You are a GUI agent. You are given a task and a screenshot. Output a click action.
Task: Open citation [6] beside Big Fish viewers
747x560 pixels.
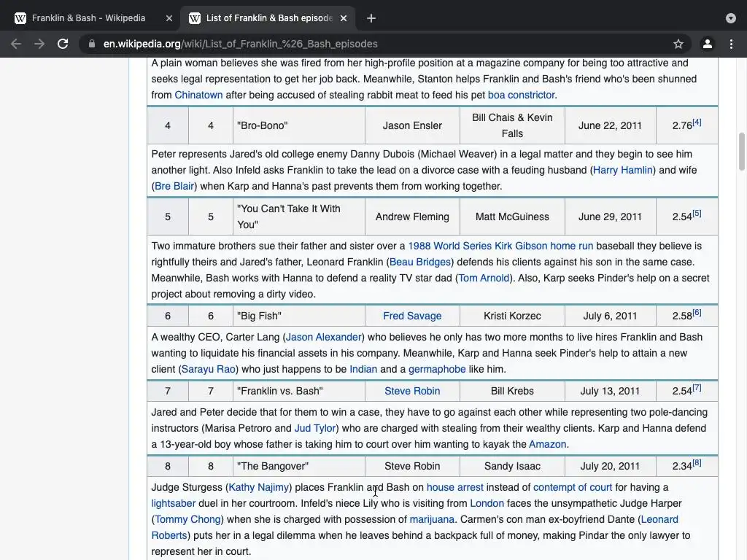point(697,312)
